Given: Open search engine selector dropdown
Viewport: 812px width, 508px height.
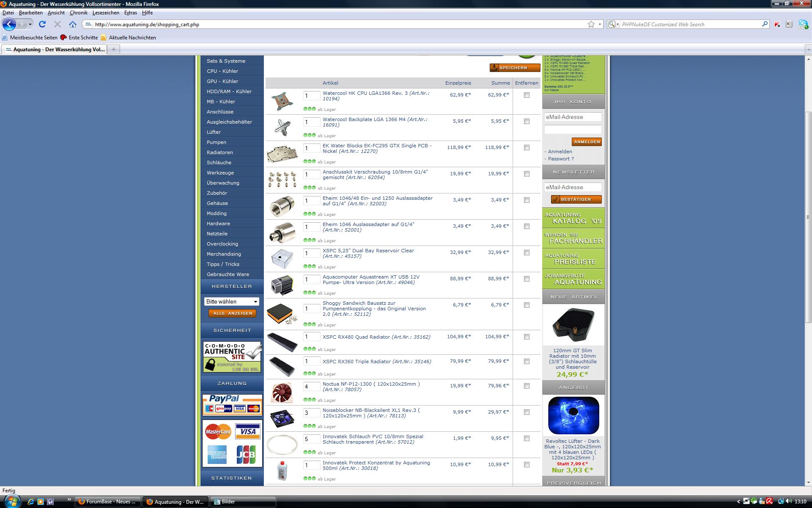Looking at the screenshot, I should point(613,24).
